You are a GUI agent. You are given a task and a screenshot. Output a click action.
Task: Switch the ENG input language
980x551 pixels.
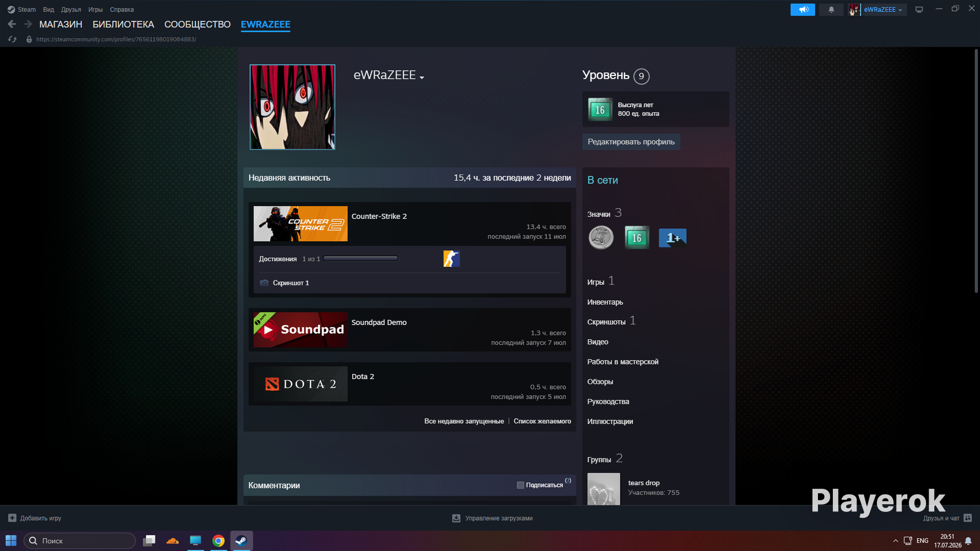click(x=922, y=541)
